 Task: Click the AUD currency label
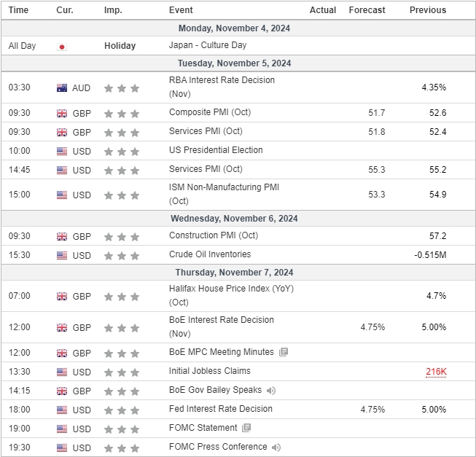tap(81, 88)
